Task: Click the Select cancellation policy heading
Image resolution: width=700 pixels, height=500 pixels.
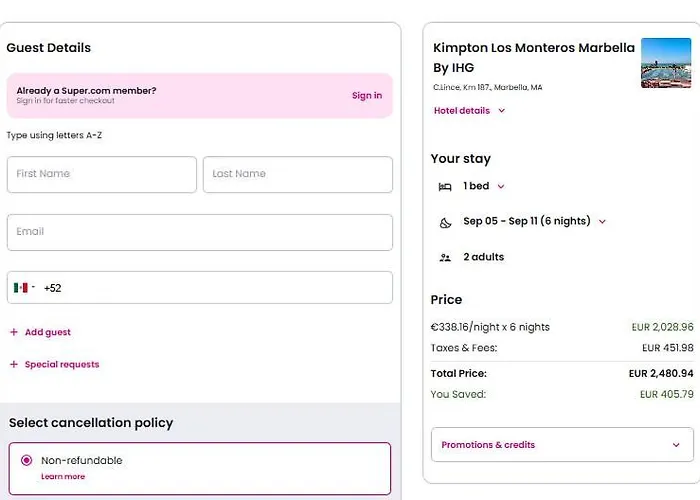Action: click(91, 423)
